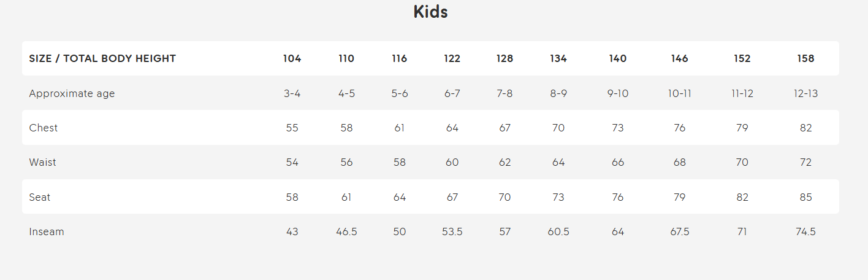
Task: Select waist value 72
Action: point(805,162)
